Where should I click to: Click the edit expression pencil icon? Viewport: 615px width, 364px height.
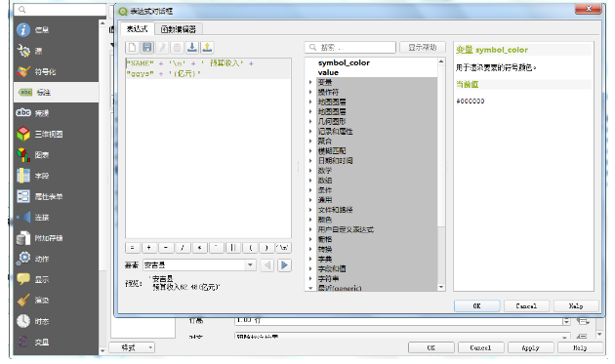[x=162, y=48]
